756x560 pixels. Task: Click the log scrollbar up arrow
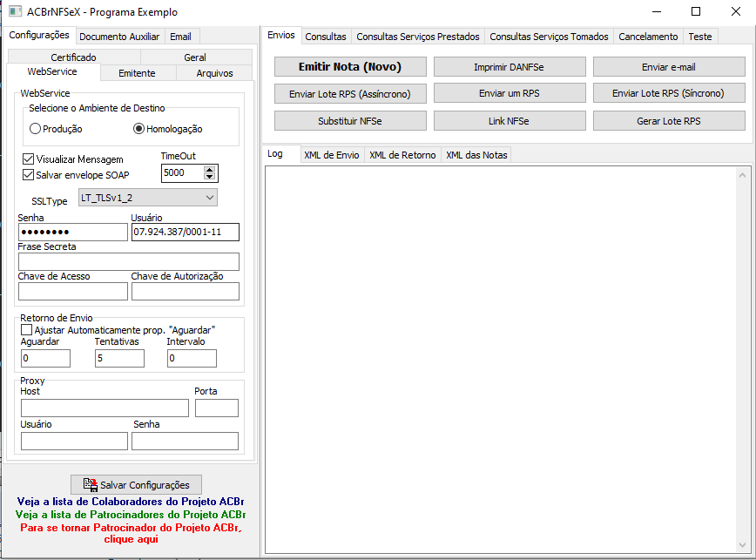pyautogui.click(x=742, y=175)
